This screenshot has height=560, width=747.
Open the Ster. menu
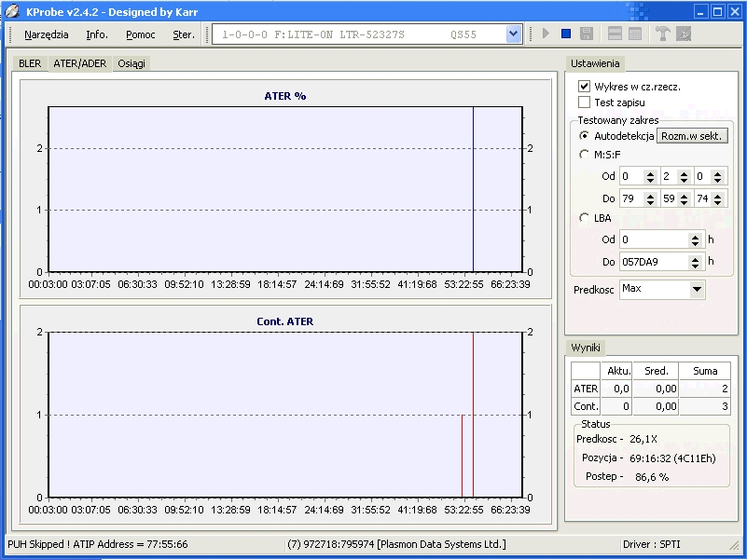tap(184, 34)
